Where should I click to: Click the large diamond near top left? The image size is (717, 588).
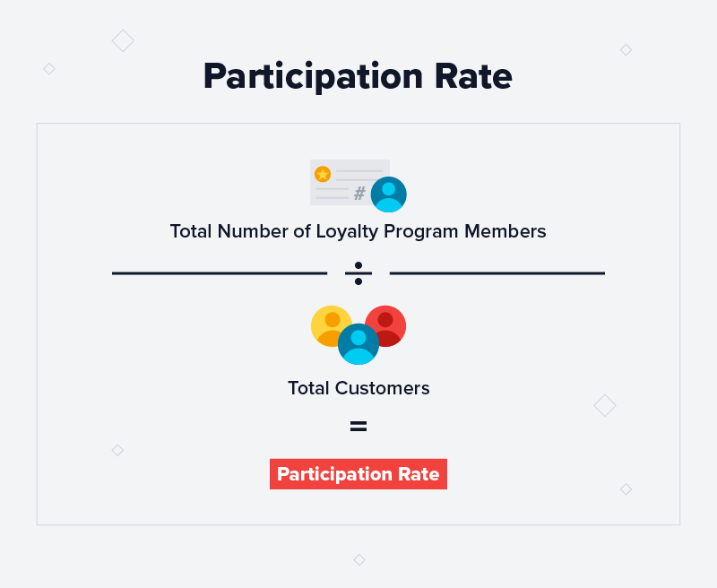[x=123, y=40]
